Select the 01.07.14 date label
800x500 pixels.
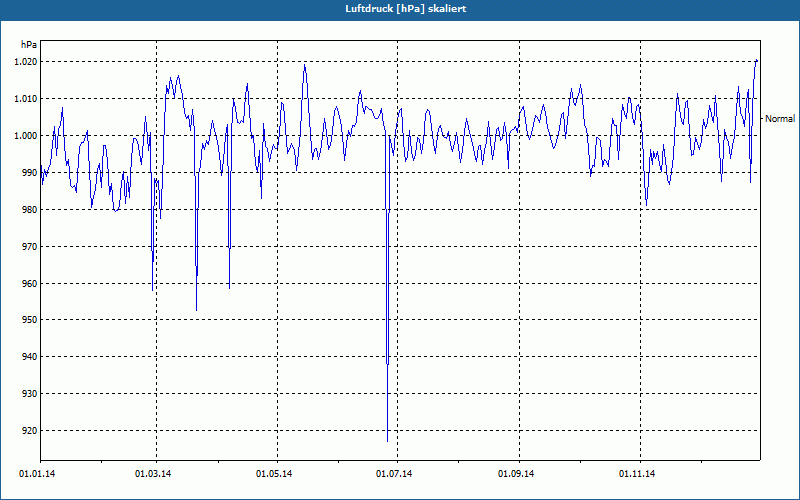pyautogui.click(x=394, y=474)
